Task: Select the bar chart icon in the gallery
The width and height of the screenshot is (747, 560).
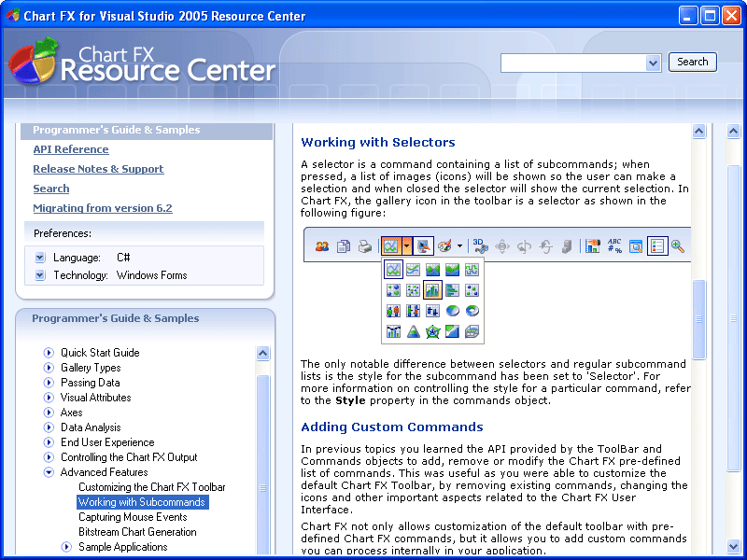Action: point(433,289)
